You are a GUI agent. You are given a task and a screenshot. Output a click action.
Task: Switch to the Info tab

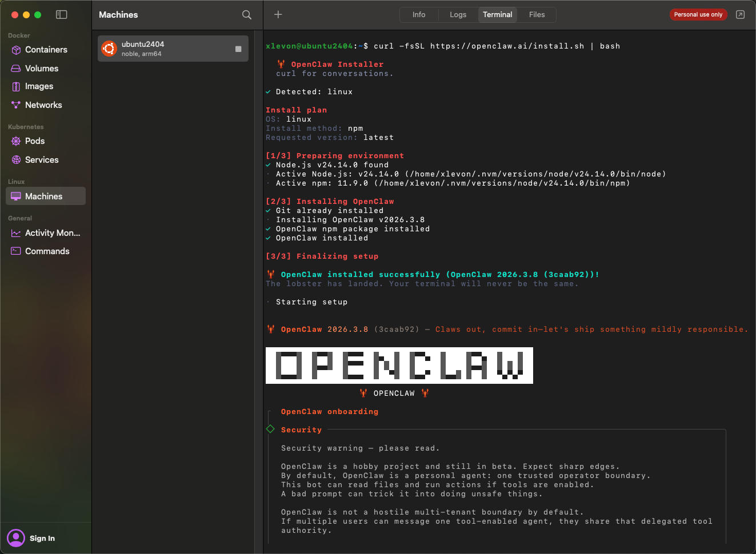click(419, 15)
